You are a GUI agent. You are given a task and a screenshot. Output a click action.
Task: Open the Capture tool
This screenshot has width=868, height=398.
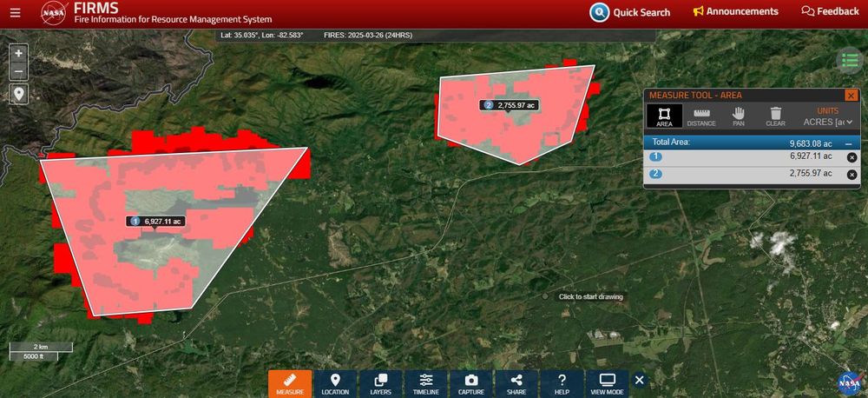click(471, 383)
